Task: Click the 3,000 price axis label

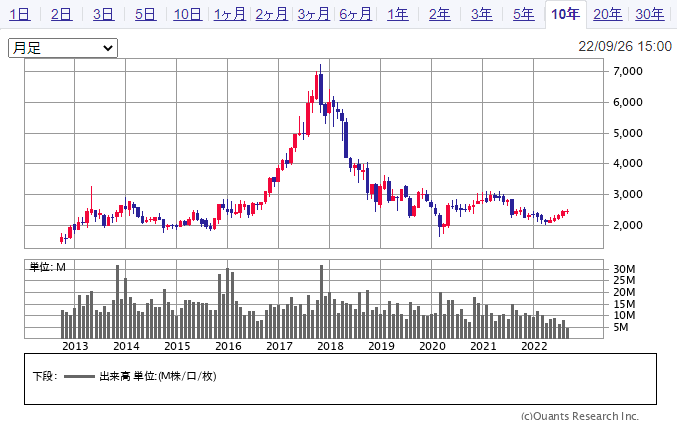Action: click(x=628, y=195)
